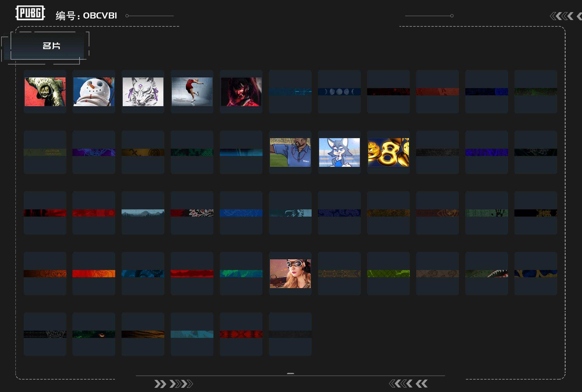Select the glowing eye green banner
582x392 pixels.
pyautogui.click(x=94, y=334)
